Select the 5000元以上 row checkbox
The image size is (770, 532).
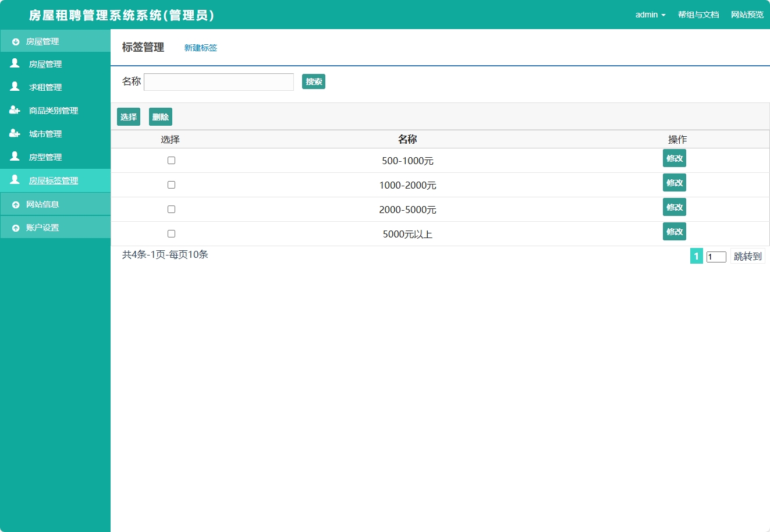(x=171, y=233)
